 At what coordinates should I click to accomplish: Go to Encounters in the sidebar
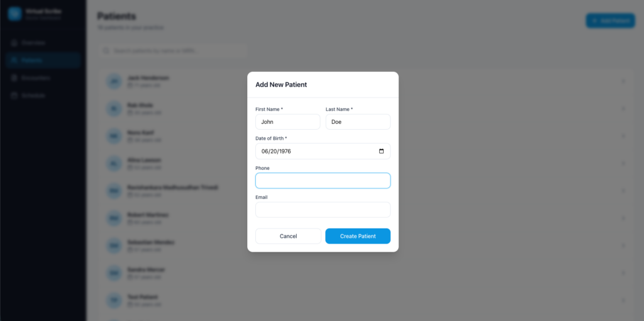(x=35, y=78)
